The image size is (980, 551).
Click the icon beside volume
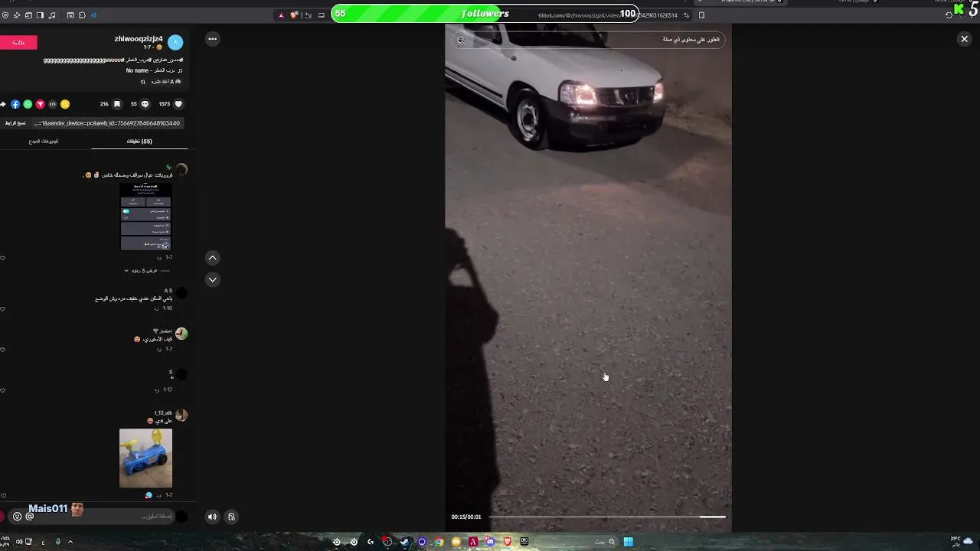231,517
